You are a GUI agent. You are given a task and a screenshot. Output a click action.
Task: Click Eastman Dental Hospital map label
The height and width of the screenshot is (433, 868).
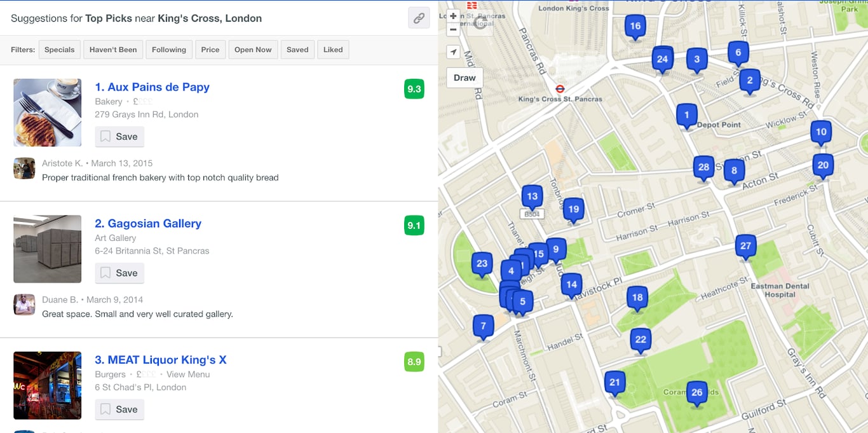(780, 290)
